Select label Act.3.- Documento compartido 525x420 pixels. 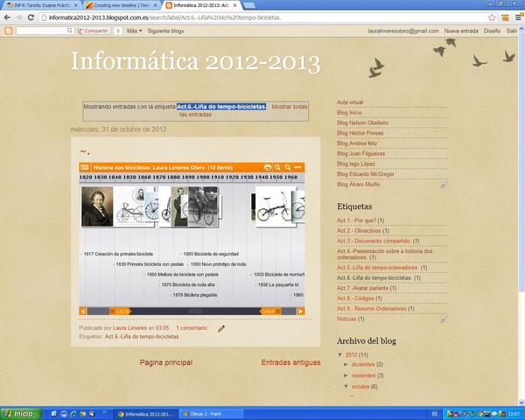374,241
